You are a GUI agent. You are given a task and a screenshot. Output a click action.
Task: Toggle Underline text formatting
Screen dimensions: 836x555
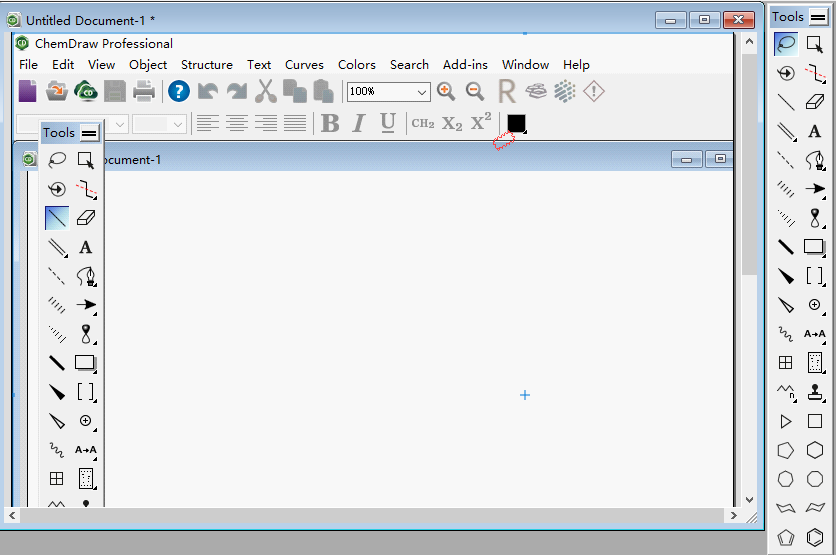388,123
